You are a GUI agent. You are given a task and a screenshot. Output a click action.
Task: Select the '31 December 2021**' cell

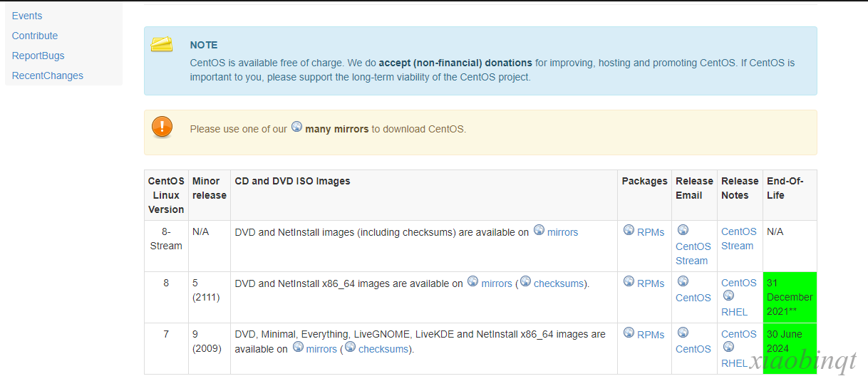[790, 297]
